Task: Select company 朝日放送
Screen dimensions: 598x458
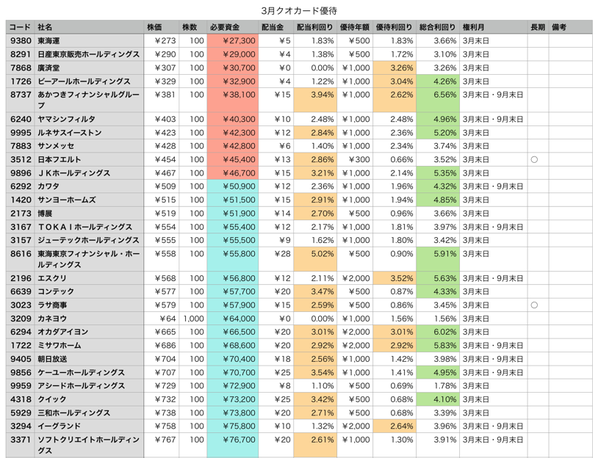Action: [x=52, y=359]
